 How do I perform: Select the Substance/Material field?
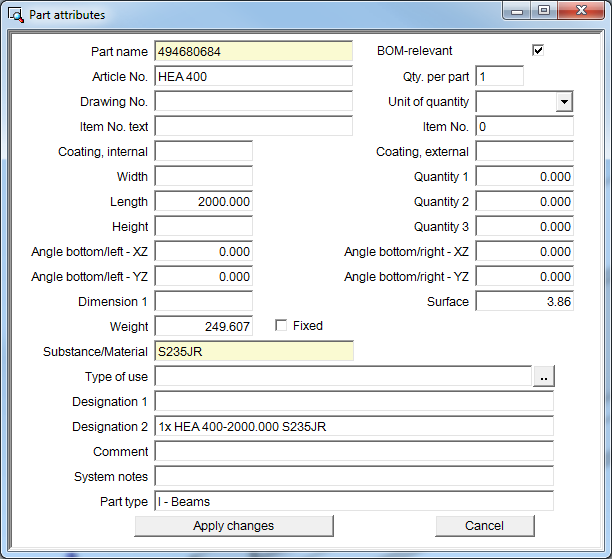click(253, 352)
